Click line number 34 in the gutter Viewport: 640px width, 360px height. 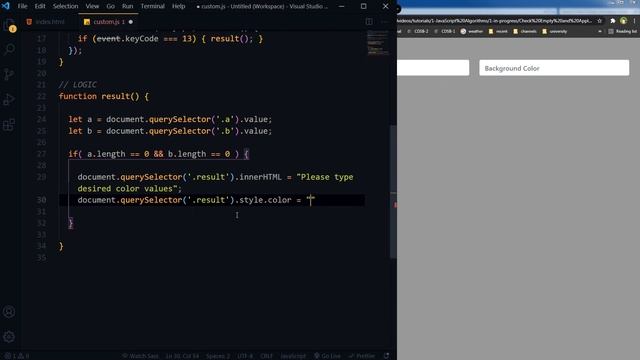[41, 246]
